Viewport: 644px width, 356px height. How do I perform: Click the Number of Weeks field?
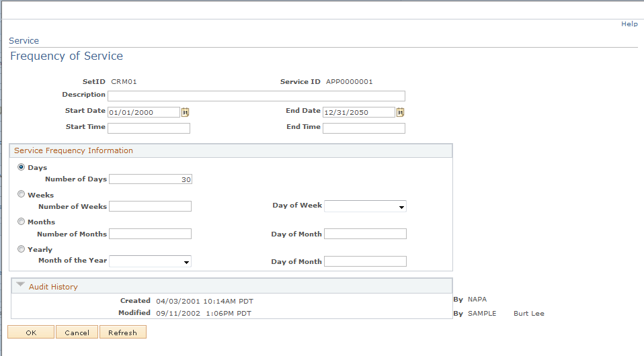point(150,206)
